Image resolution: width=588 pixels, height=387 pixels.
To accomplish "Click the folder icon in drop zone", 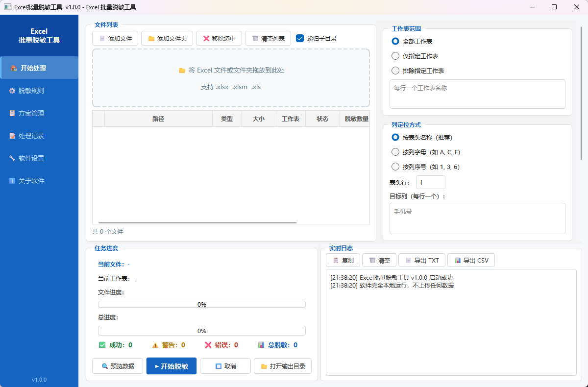I will tap(182, 71).
